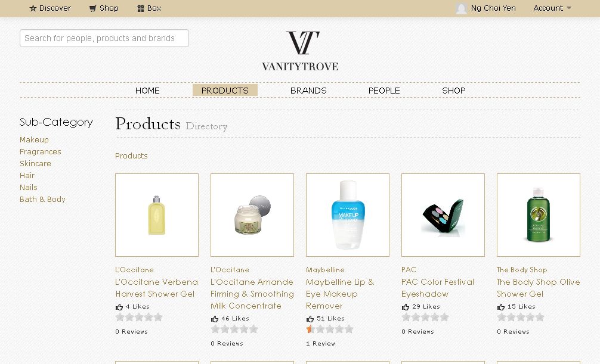Screen dimensions: 600x364
Task: Click the Box gift icon
Action: [x=140, y=8]
